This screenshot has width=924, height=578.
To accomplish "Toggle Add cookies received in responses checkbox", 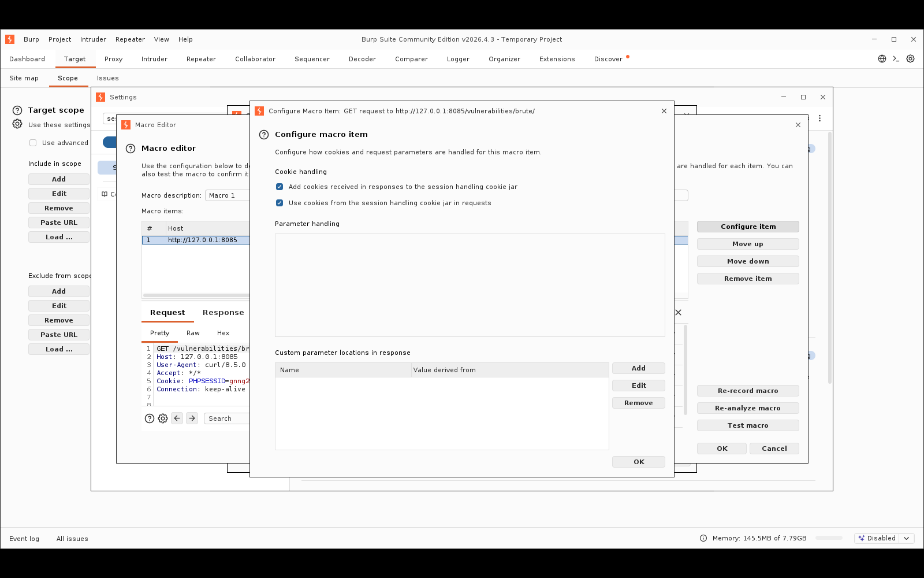I will pyautogui.click(x=280, y=187).
